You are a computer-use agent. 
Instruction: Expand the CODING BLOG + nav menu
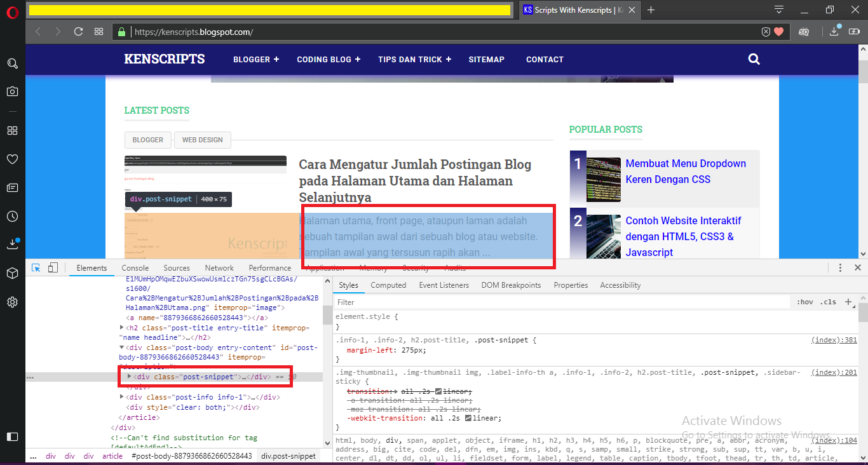329,59
